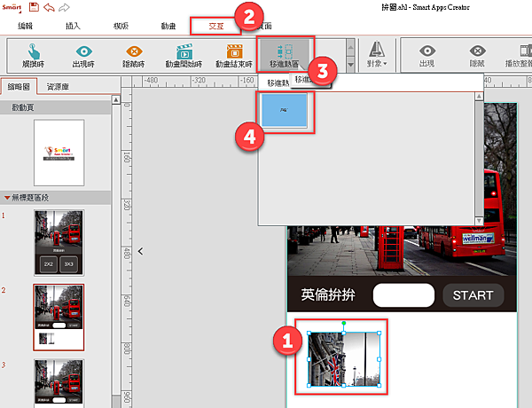
Task: Select the 出現時 appear trigger icon
Action: pyautogui.click(x=83, y=55)
